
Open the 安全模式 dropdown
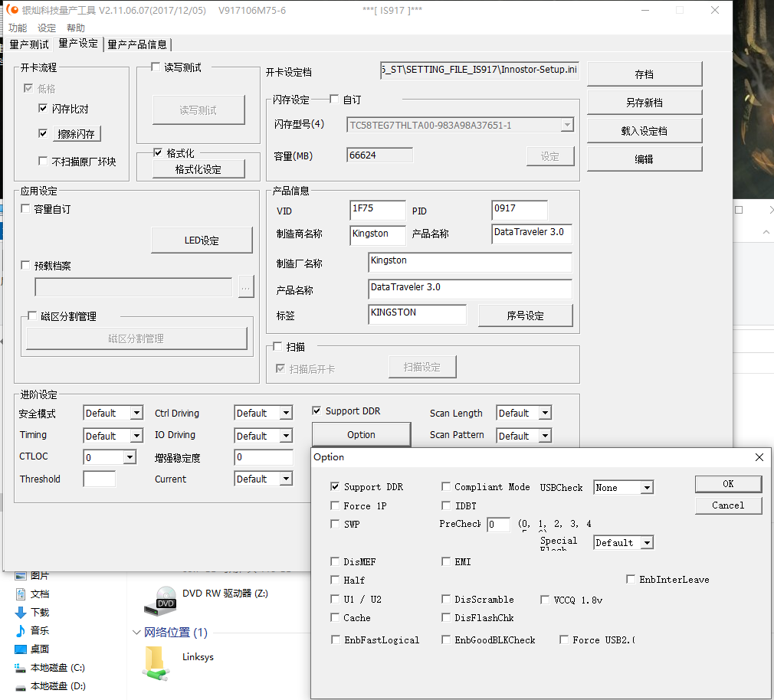click(136, 413)
